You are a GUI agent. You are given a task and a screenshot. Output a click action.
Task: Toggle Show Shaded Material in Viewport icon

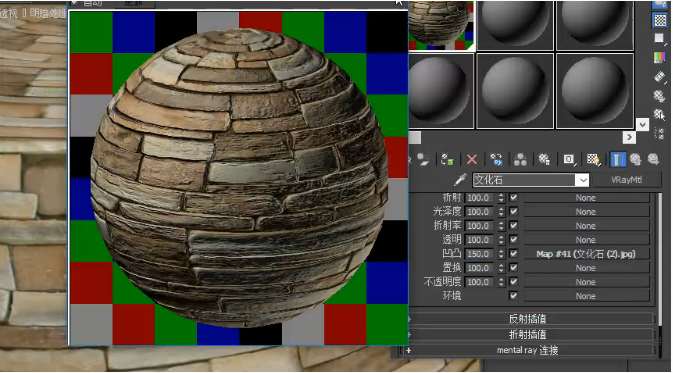593,160
